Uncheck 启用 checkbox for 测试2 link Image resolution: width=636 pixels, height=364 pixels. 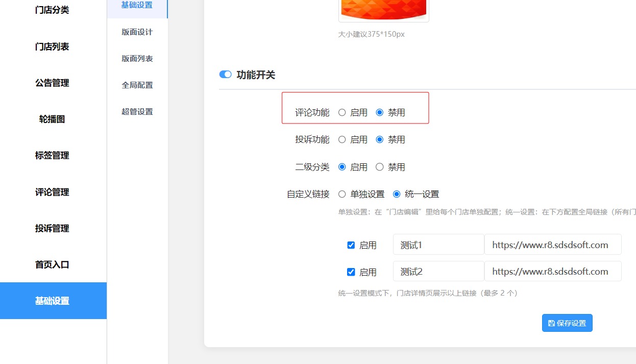click(351, 272)
